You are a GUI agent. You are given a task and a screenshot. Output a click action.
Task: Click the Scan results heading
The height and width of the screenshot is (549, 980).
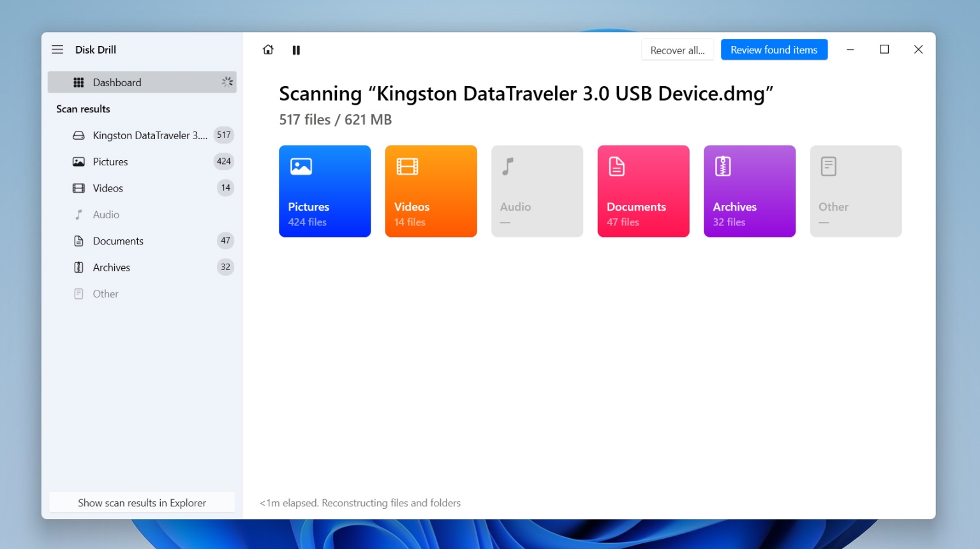pyautogui.click(x=83, y=109)
